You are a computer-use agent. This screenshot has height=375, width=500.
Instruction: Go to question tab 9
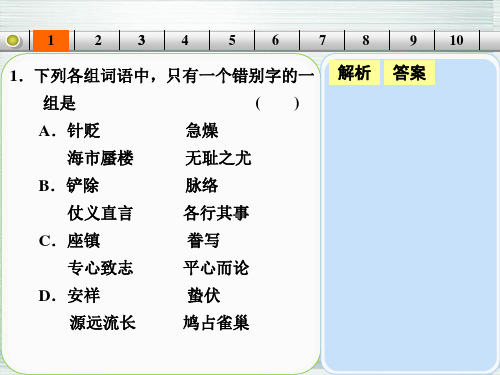413,40
